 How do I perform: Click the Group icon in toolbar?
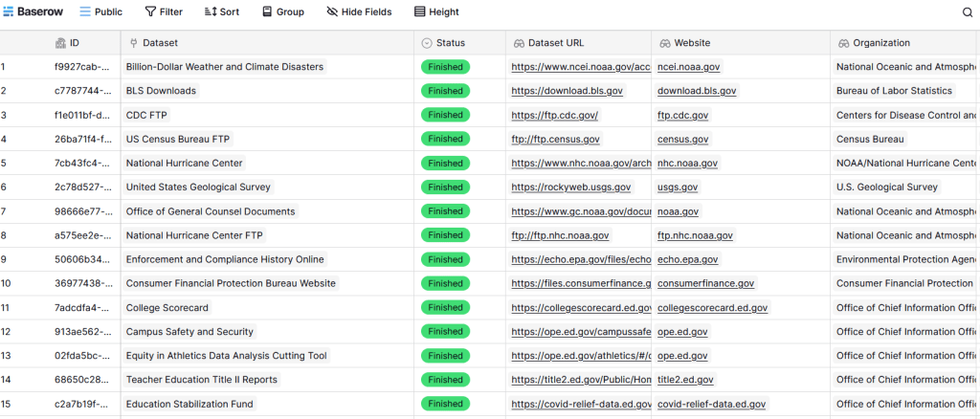265,12
